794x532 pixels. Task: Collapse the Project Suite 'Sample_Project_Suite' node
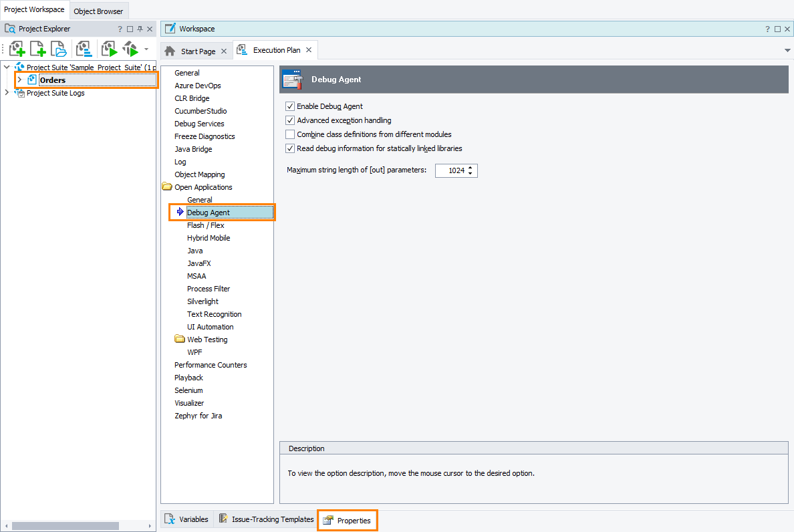(7, 67)
